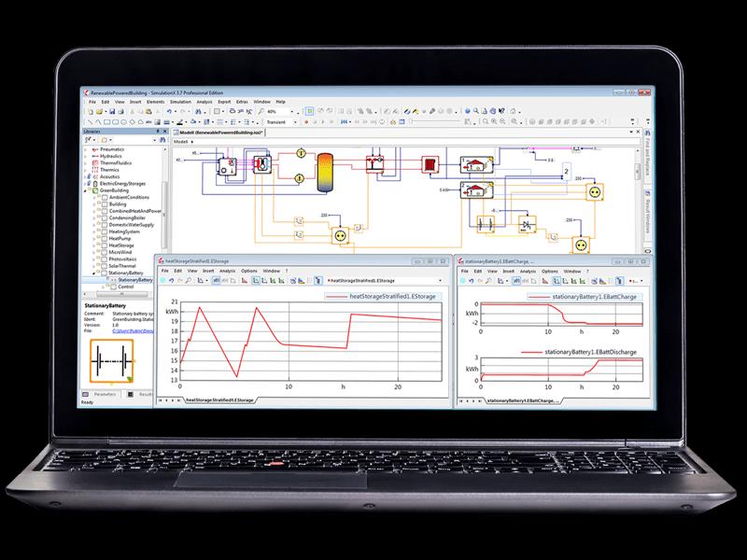Click the New document icon

91,111
